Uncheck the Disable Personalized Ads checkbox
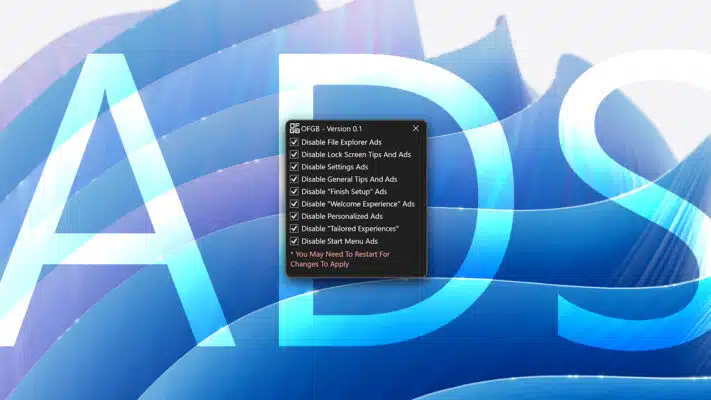The height and width of the screenshot is (400, 711). click(x=294, y=216)
